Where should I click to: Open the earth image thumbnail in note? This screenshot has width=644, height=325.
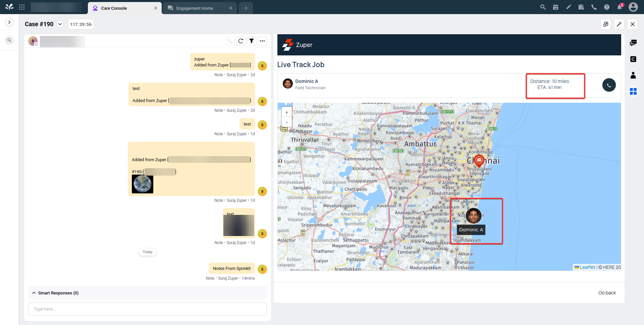(x=143, y=184)
